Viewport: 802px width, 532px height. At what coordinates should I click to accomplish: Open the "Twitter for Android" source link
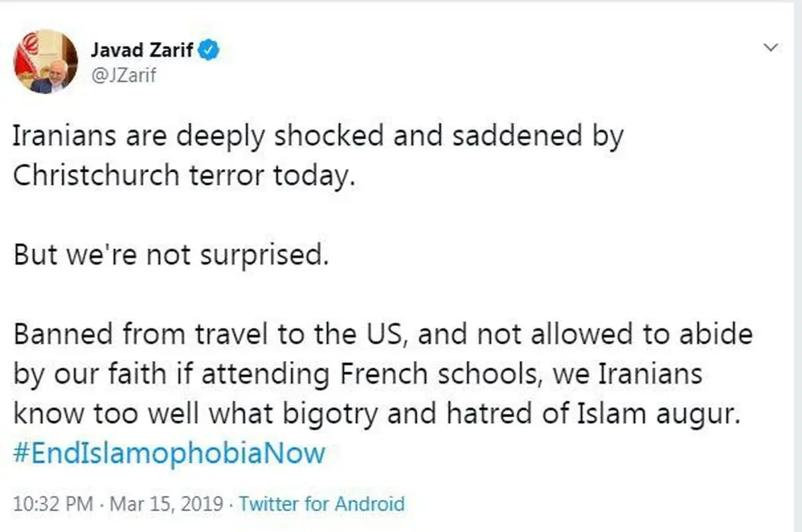tap(321, 503)
